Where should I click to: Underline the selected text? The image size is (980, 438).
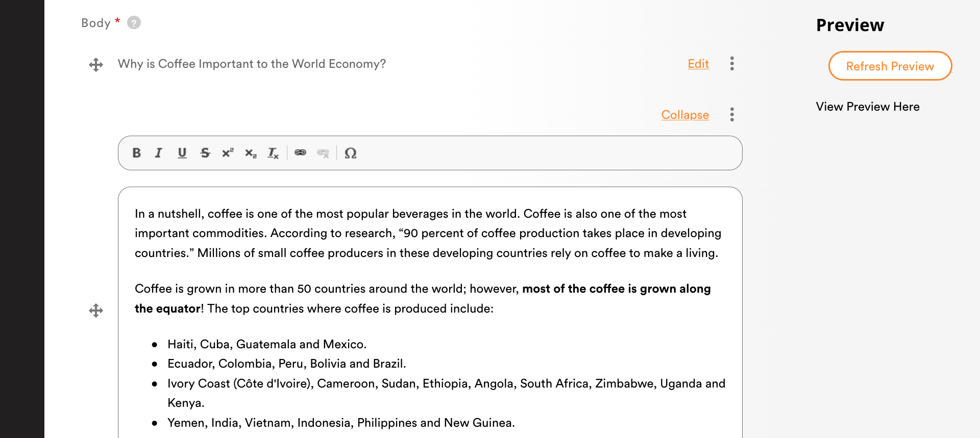point(182,153)
